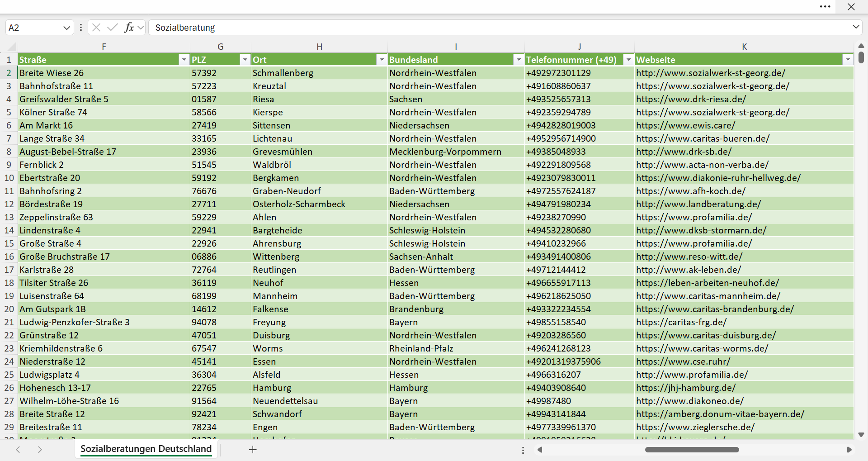Open the https://www.drk-riesa.de/ link

691,99
